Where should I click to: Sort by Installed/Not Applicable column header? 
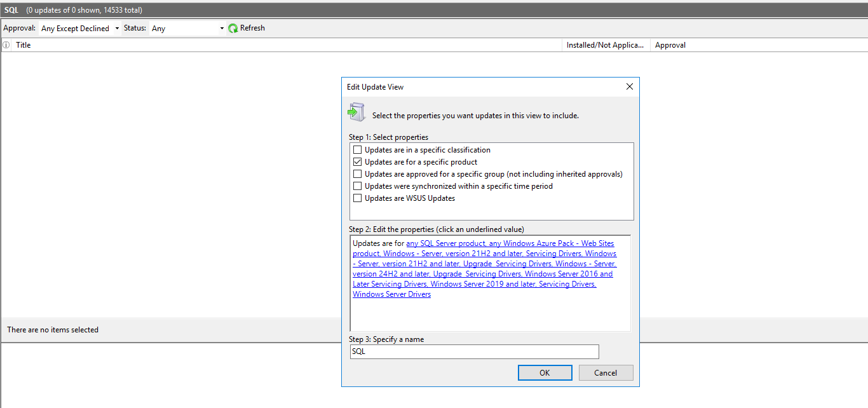pos(606,45)
